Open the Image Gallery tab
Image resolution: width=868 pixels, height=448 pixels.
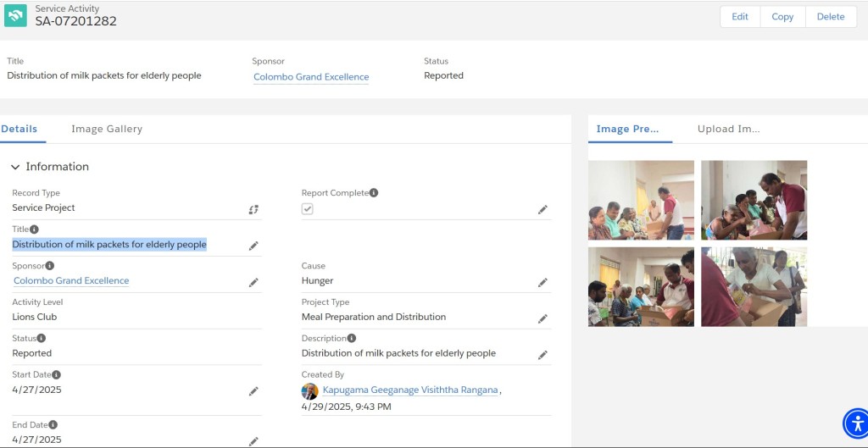[x=107, y=129]
